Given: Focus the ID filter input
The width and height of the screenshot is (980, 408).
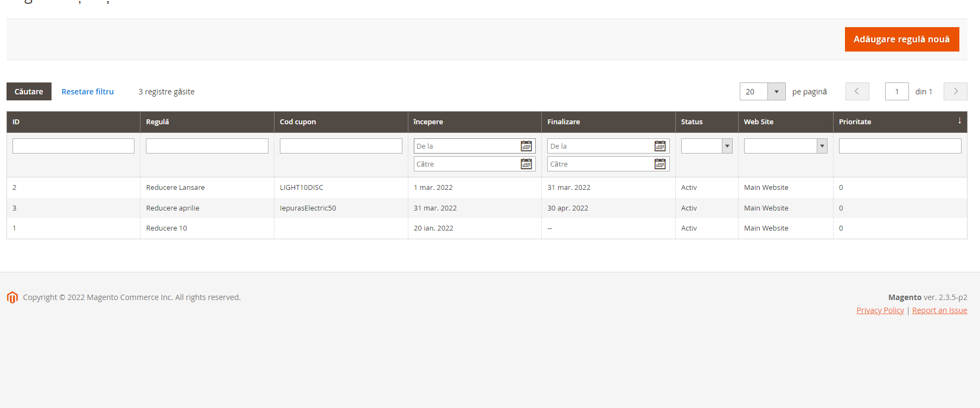Looking at the screenshot, I should click(73, 146).
